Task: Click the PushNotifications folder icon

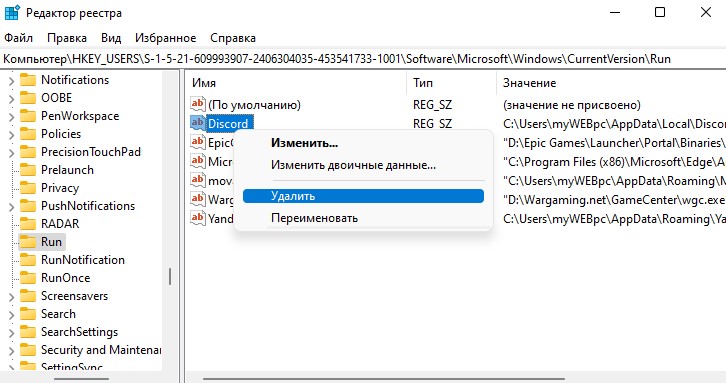Action: click(28, 206)
